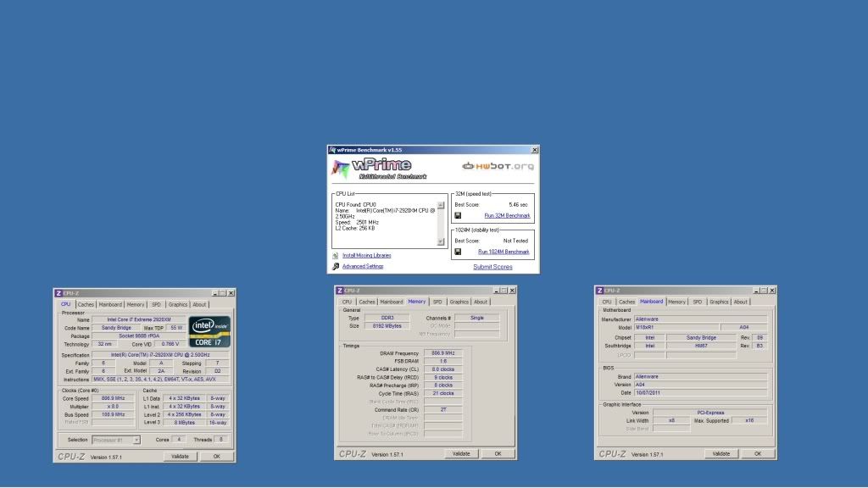The image size is (868, 488).
Task: Click OK in the CPU-Z Memory window
Action: tap(498, 454)
